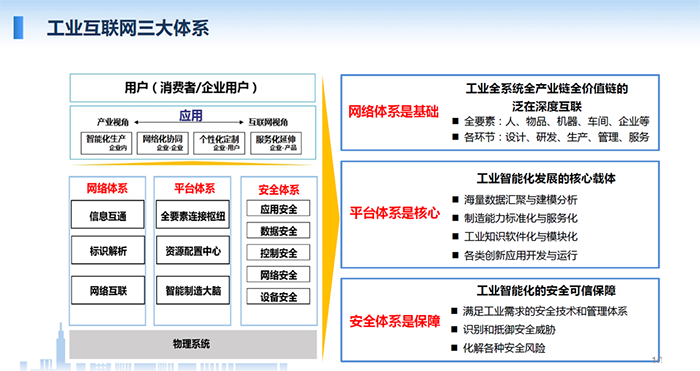
Task: Click the red 平台体系 column heading
Action: (x=194, y=188)
